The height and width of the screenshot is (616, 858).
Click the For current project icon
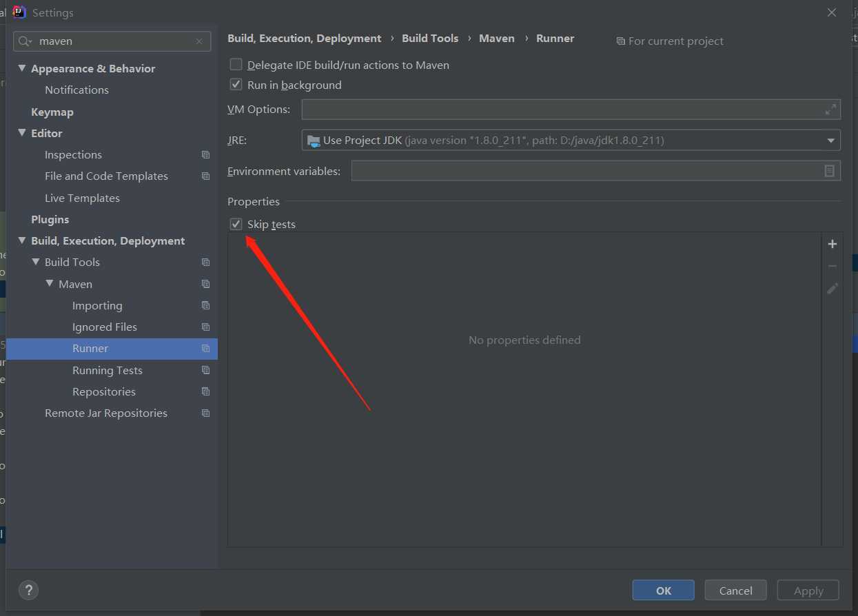(x=621, y=41)
